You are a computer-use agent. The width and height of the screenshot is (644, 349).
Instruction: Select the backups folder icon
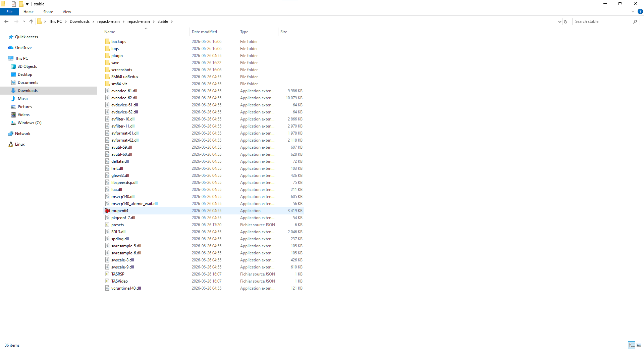[x=107, y=42]
